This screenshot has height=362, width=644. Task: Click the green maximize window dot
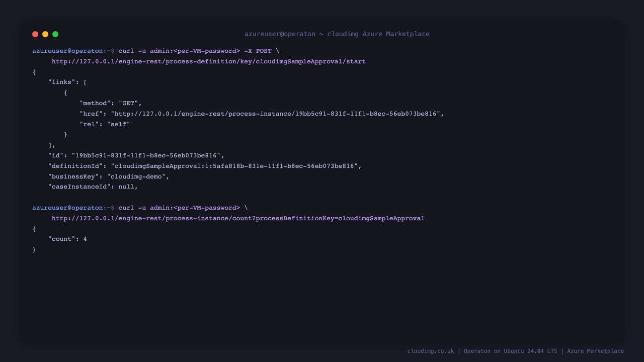55,34
